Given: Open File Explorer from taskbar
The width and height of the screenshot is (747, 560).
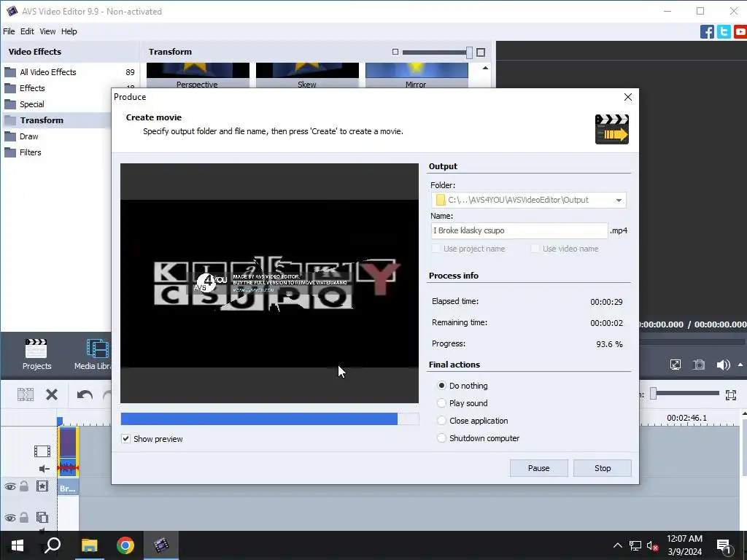Looking at the screenshot, I should pyautogui.click(x=89, y=545).
